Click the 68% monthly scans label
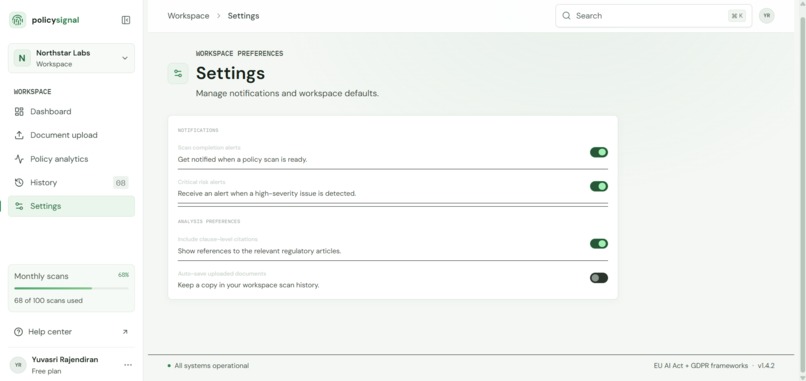Screen dimensions: 806x381 point(123,275)
